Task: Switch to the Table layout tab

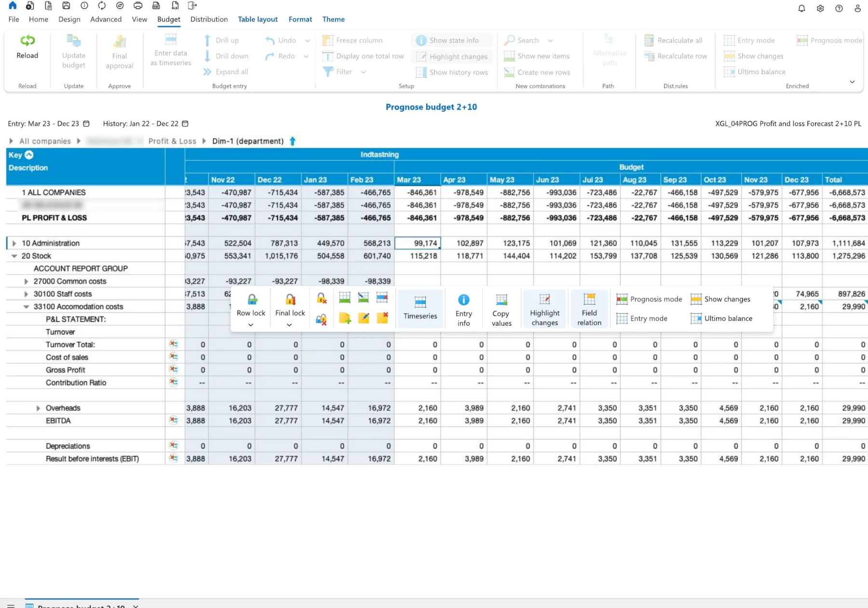Action: (258, 19)
